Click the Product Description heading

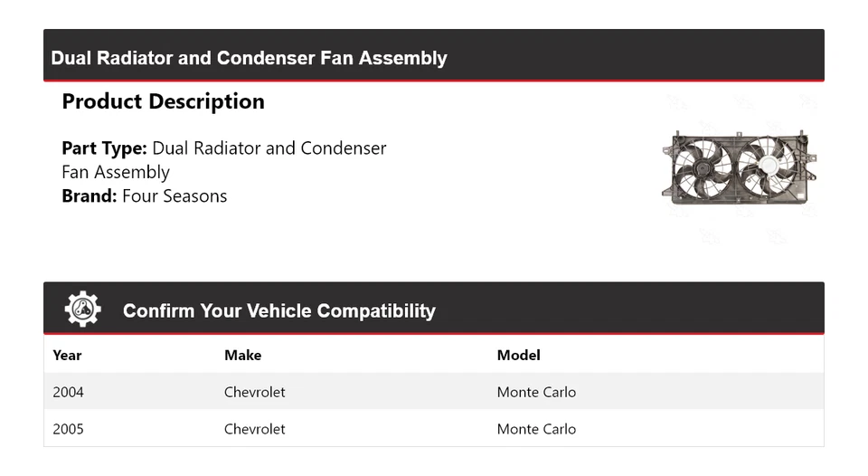[163, 101]
